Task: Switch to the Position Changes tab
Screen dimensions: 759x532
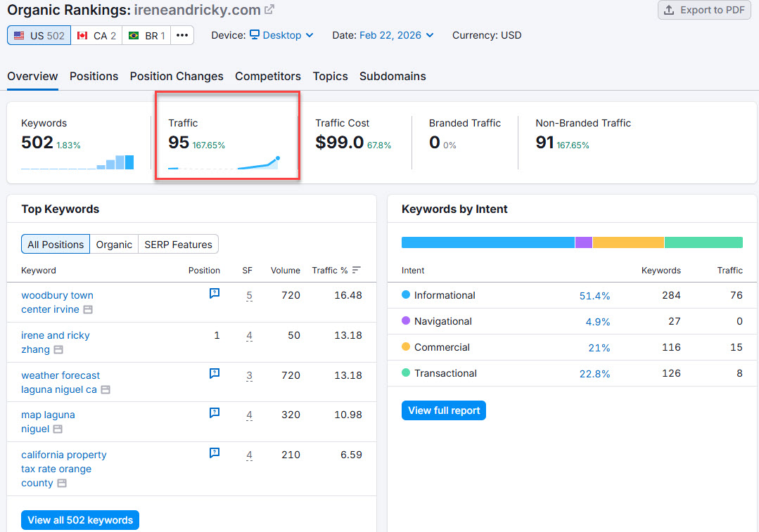Action: coord(177,77)
